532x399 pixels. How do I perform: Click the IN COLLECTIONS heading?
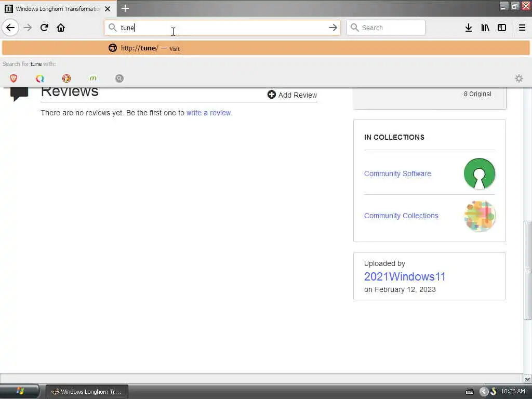click(394, 137)
